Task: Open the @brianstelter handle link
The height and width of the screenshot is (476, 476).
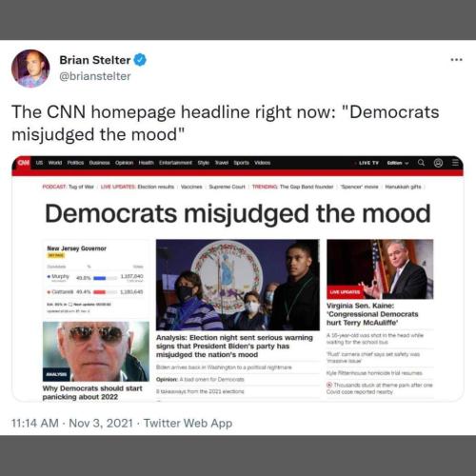Action: coord(95,76)
